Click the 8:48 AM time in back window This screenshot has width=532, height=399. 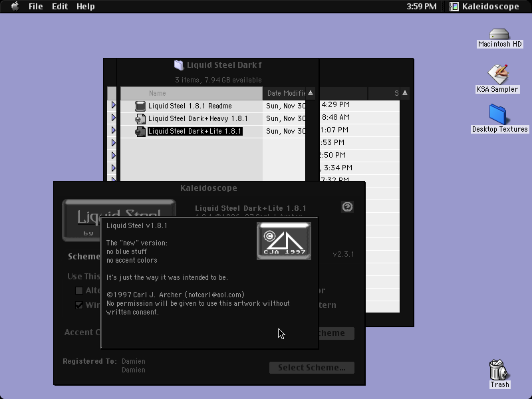(336, 118)
